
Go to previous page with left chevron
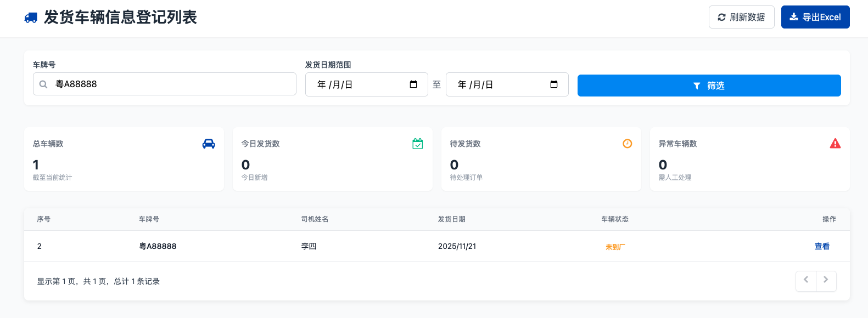pos(805,281)
